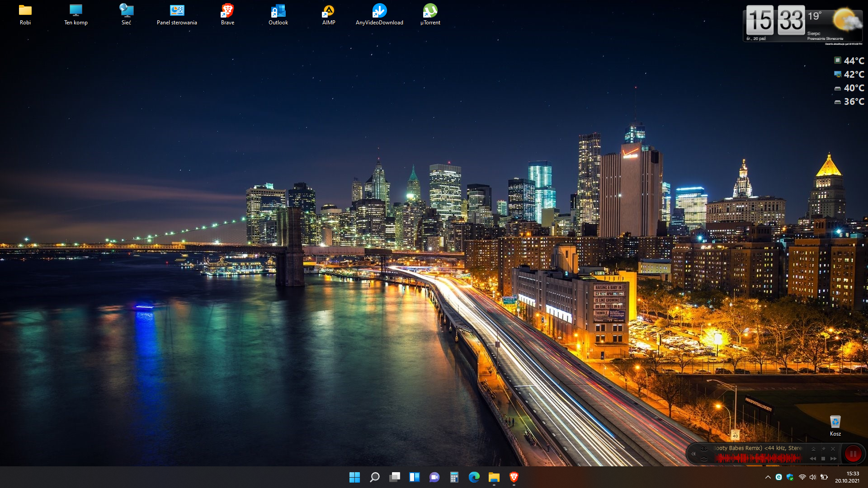Collapse the AIMP mini player with the left chevrons
Screen dimensions: 868x488
pyautogui.click(x=693, y=454)
